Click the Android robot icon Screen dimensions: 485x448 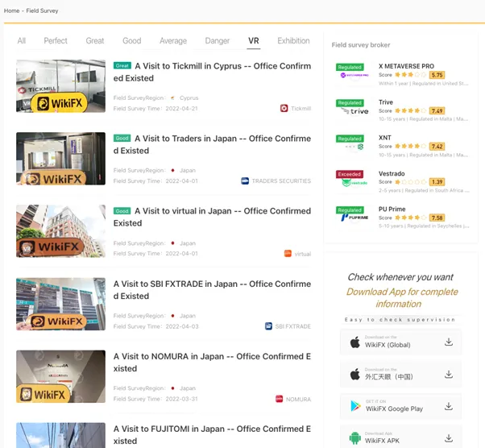pyautogui.click(x=355, y=438)
